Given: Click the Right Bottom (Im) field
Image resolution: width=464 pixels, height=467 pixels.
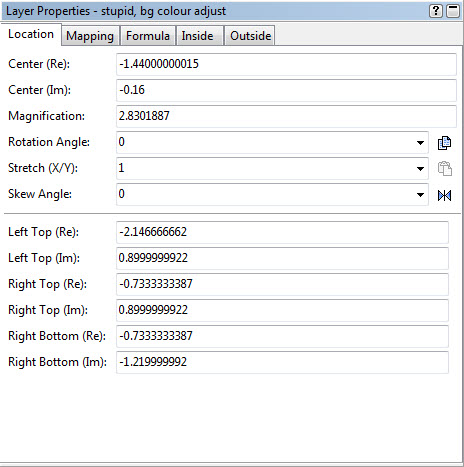Looking at the screenshot, I should click(x=282, y=362).
